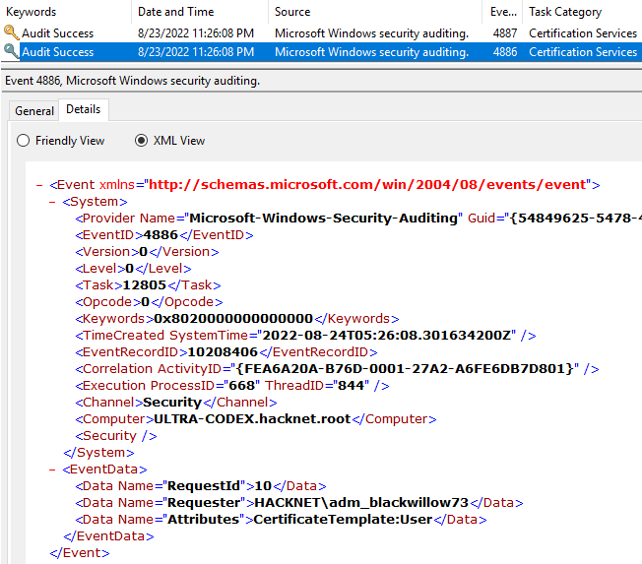Screen dimensions: 642x564
Task: Select the XML View radio button
Action: (141, 141)
